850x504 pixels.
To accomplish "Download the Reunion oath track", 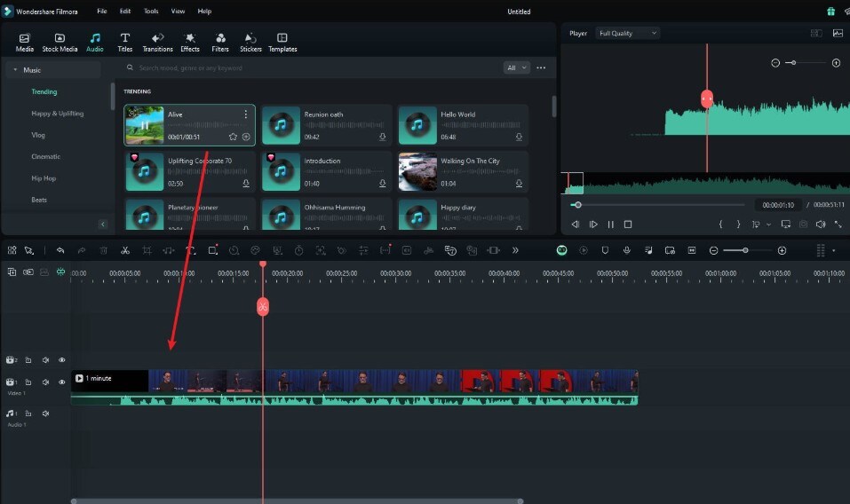I will (382, 137).
